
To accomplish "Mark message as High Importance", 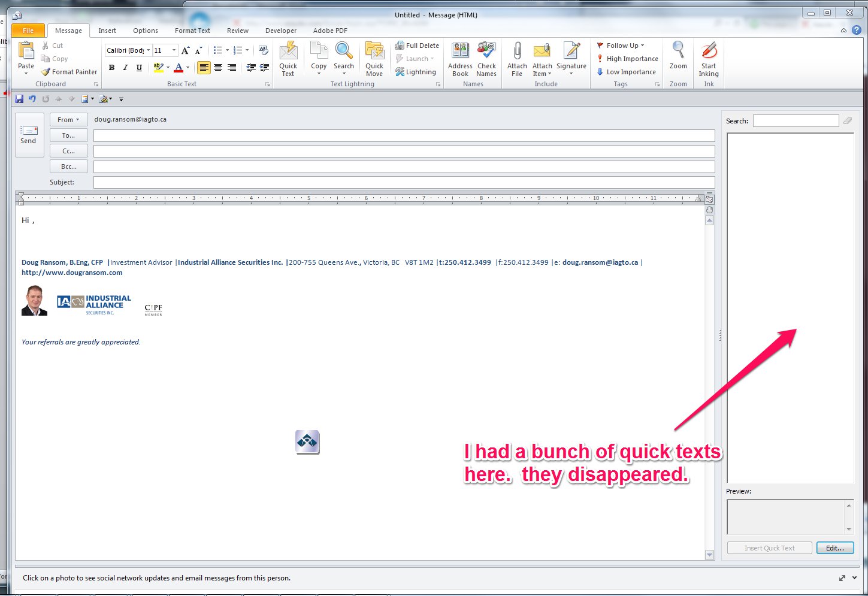I will 627,59.
